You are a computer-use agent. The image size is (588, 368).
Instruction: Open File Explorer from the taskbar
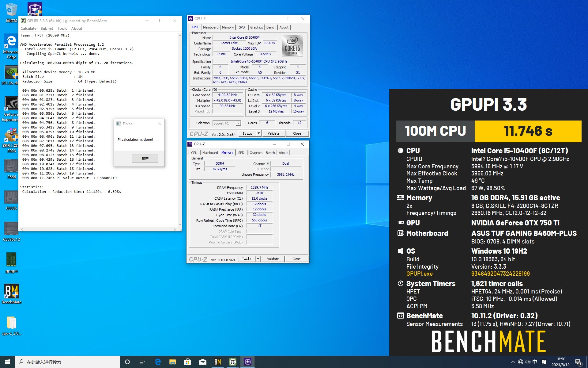[173, 362]
